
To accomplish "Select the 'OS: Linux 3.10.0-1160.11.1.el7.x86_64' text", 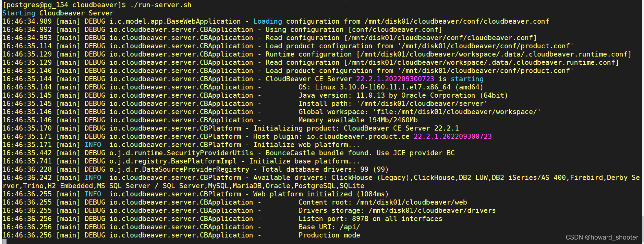I will coord(375,87).
